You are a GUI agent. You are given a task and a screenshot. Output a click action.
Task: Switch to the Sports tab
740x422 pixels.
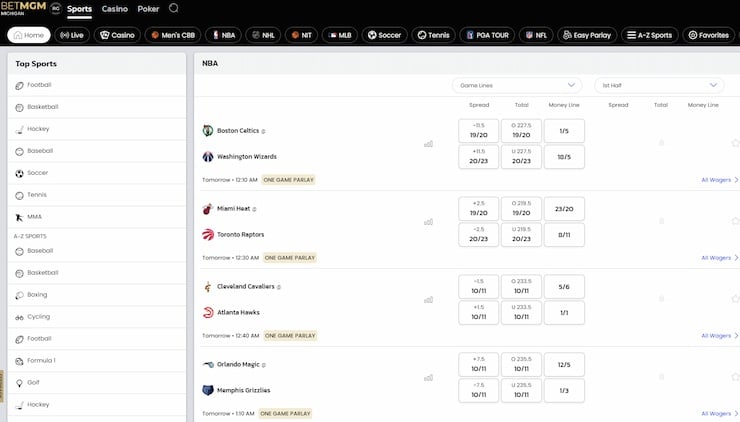coord(79,9)
